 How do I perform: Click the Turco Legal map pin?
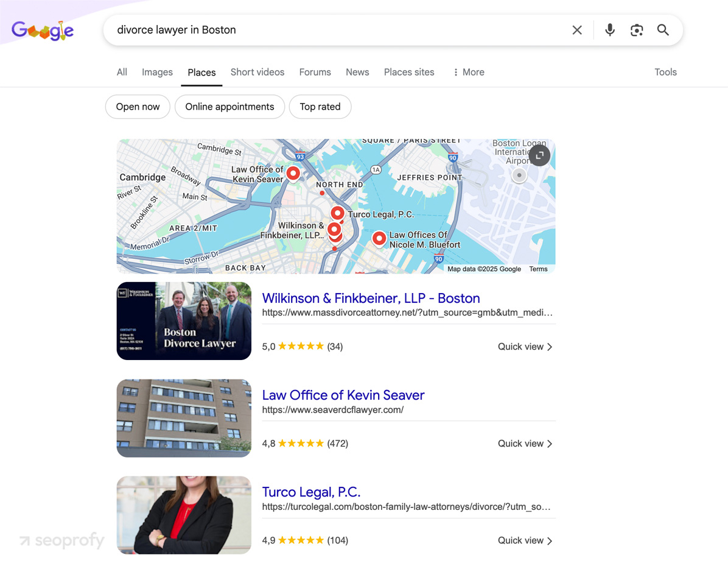point(338,213)
